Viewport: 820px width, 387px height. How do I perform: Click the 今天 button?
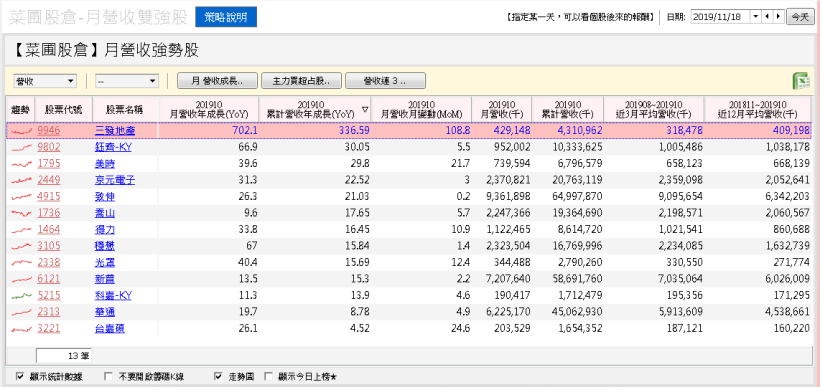800,17
